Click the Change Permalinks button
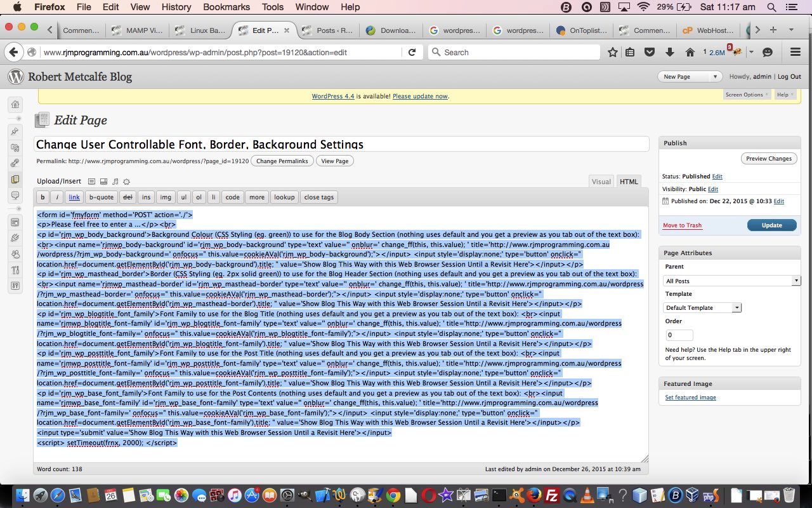 [x=282, y=161]
